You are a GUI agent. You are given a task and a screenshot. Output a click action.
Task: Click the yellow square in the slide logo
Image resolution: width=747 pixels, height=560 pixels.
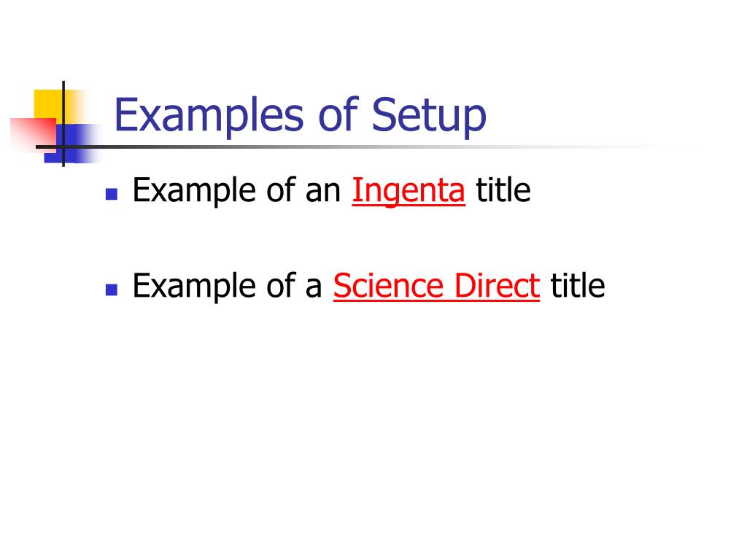pos(49,104)
